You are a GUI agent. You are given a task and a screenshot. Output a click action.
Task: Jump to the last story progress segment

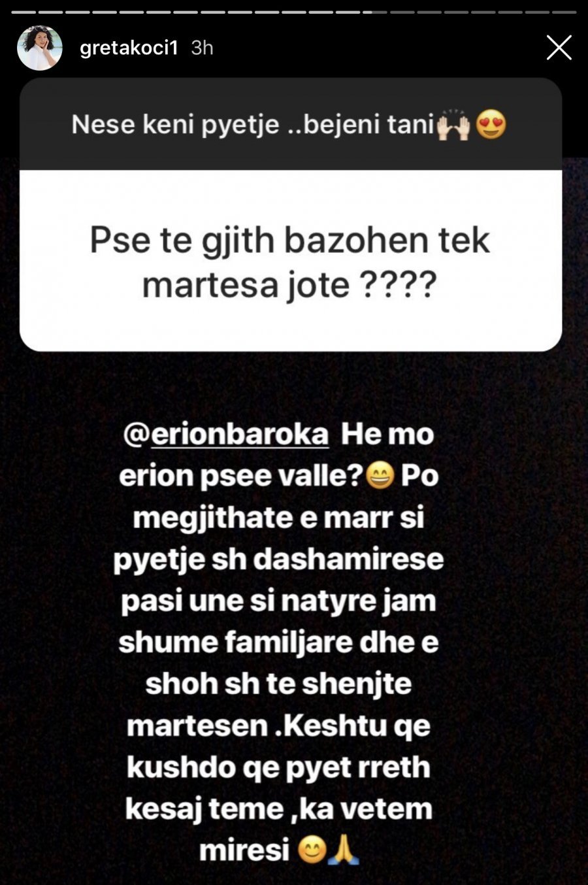(x=564, y=12)
